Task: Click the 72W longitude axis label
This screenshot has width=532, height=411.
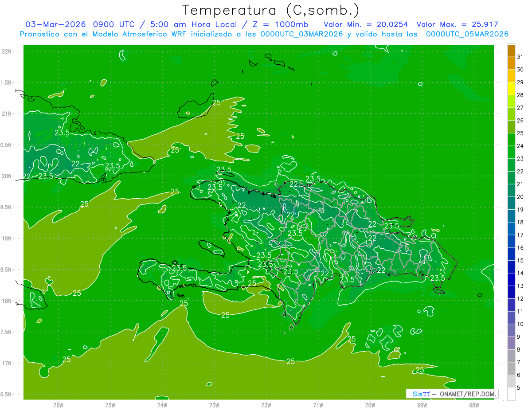Action: coord(266,405)
